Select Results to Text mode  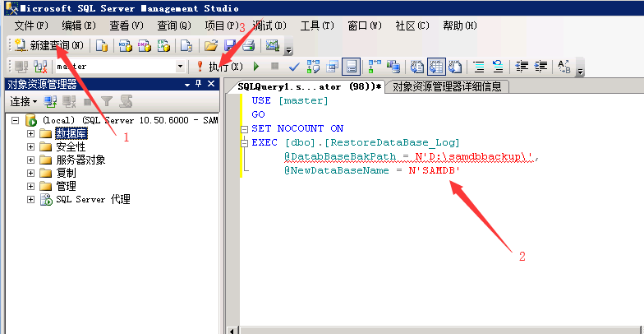[417, 67]
